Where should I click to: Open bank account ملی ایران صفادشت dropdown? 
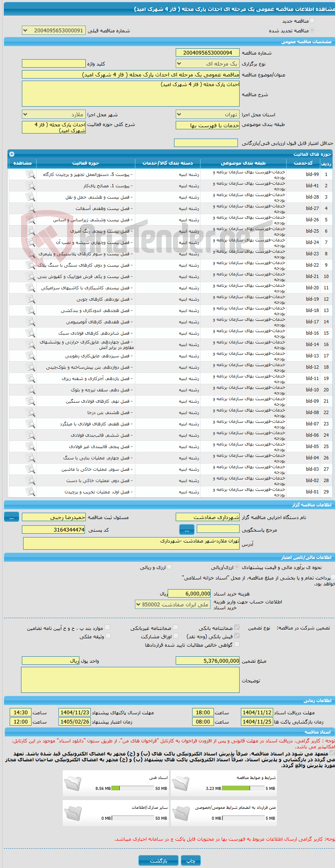click(173, 604)
